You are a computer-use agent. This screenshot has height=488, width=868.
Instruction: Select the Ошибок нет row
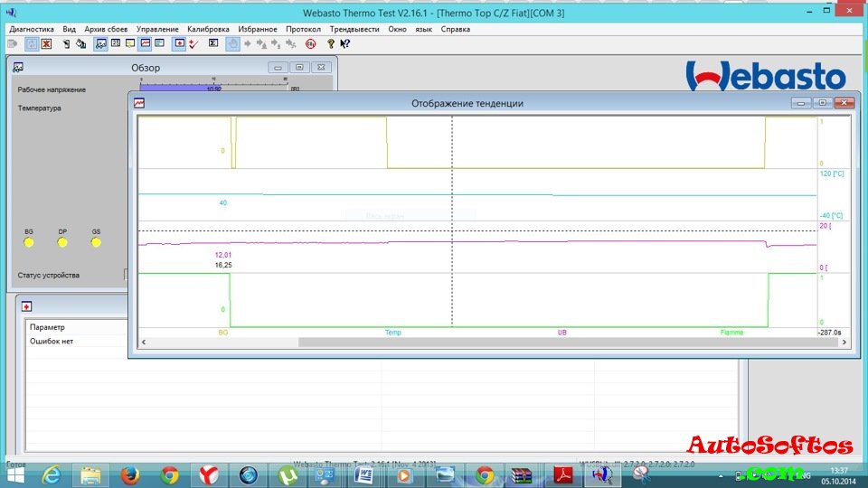click(52, 342)
